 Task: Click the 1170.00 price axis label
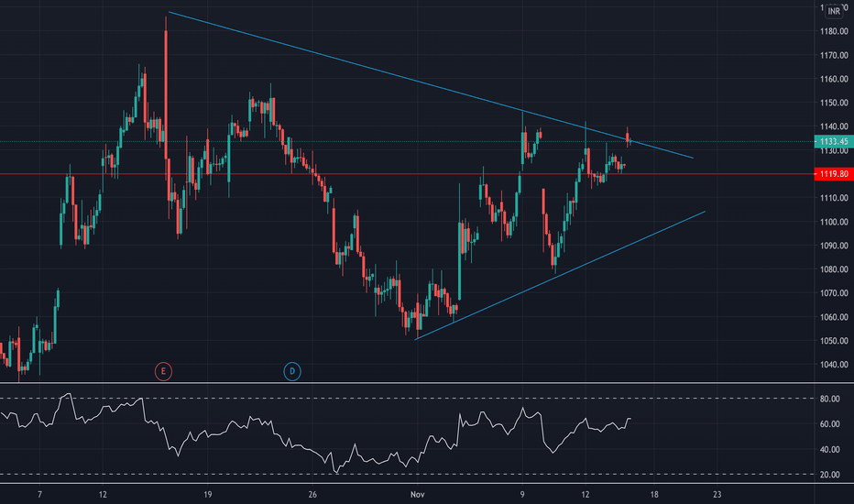tap(834, 55)
